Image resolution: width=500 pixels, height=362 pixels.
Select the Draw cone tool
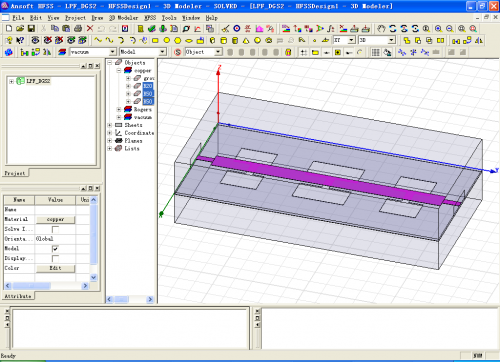point(246,40)
